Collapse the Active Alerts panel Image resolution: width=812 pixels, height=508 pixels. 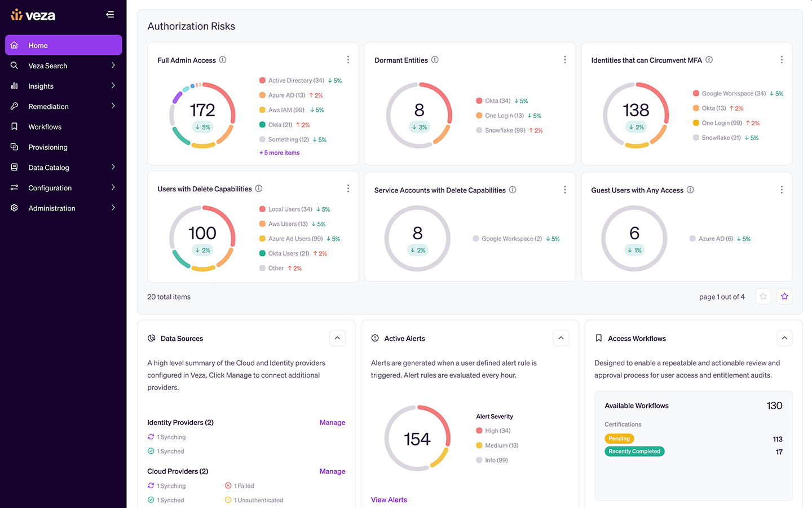coord(561,338)
